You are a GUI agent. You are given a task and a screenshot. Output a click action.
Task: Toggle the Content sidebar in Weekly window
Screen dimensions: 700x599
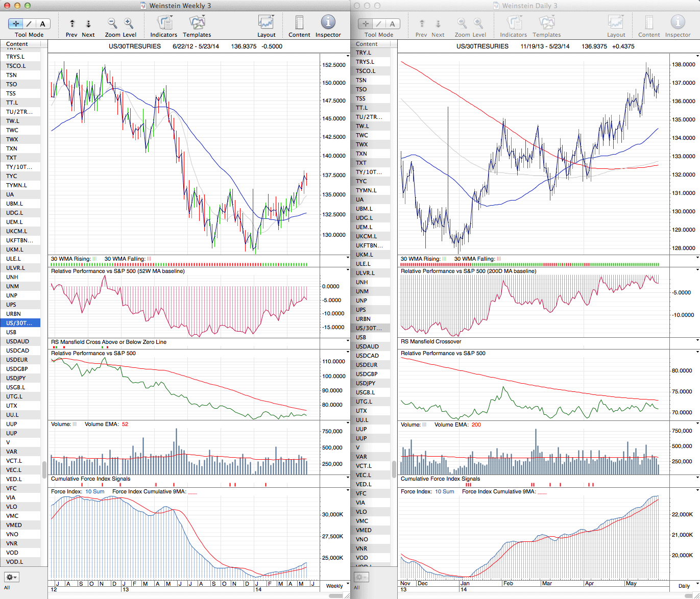point(299,23)
